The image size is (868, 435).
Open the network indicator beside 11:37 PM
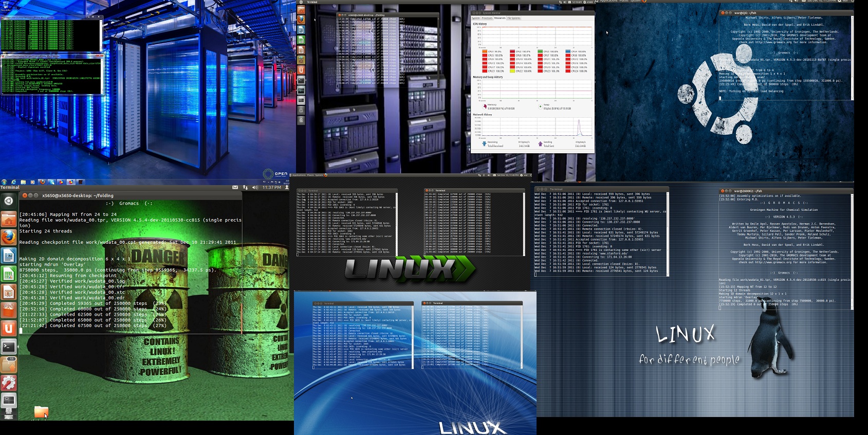(x=245, y=187)
